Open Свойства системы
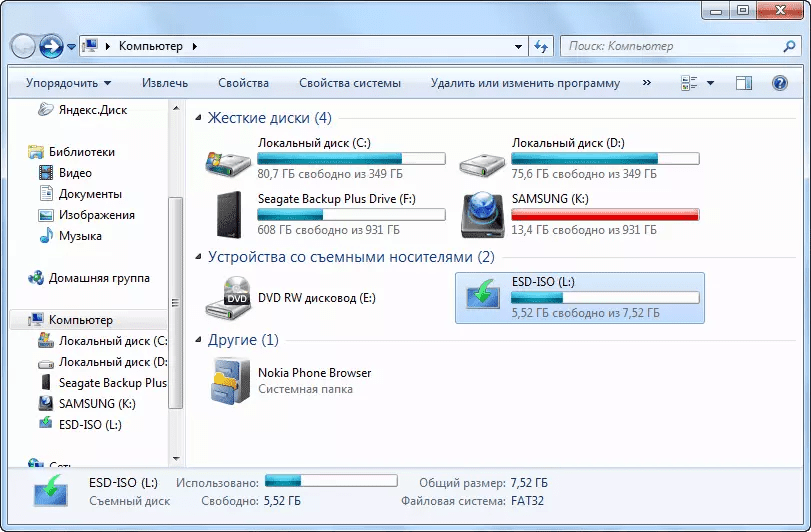The height and width of the screenshot is (532, 811). (x=350, y=83)
